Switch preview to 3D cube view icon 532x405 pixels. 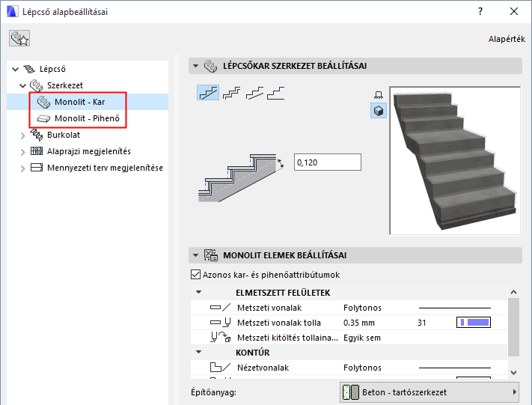tap(379, 111)
